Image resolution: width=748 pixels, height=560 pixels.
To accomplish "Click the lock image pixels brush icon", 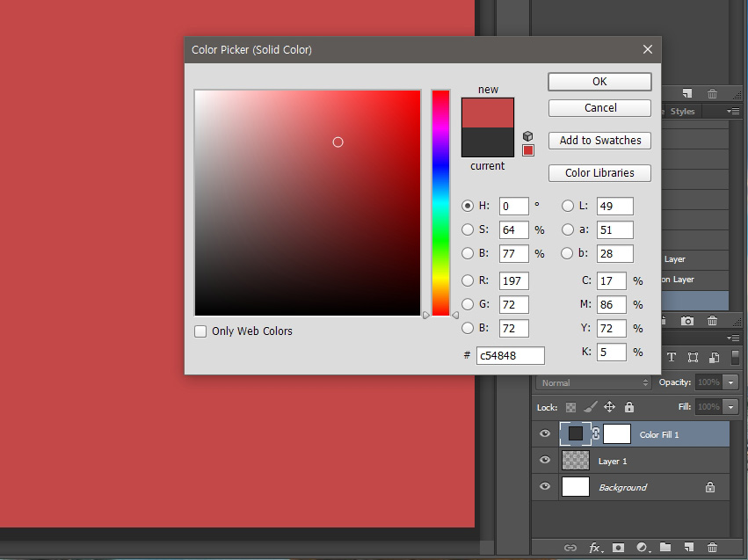I will (x=590, y=407).
